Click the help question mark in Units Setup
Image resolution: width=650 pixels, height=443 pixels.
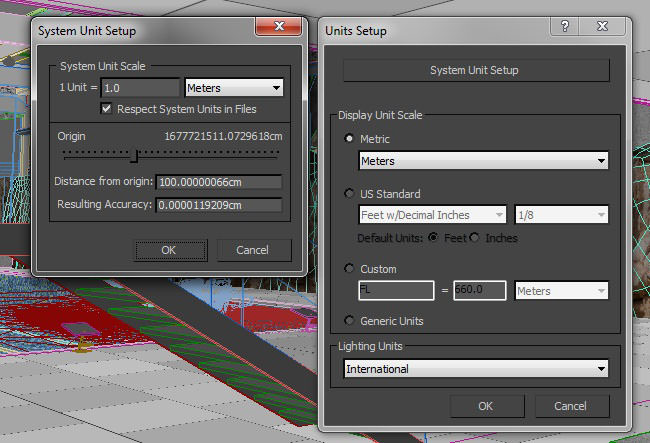(565, 26)
